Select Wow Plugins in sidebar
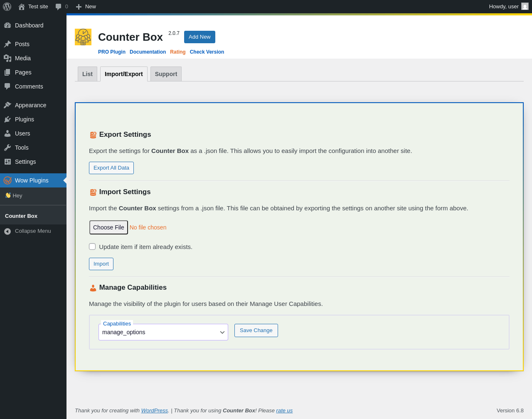This screenshot has height=419, width=532. (x=33, y=180)
